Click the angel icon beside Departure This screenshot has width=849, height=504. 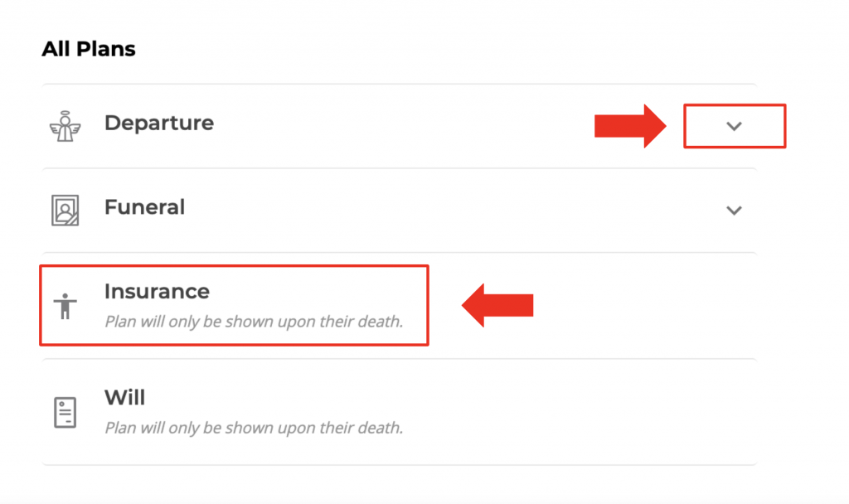pyautogui.click(x=65, y=126)
